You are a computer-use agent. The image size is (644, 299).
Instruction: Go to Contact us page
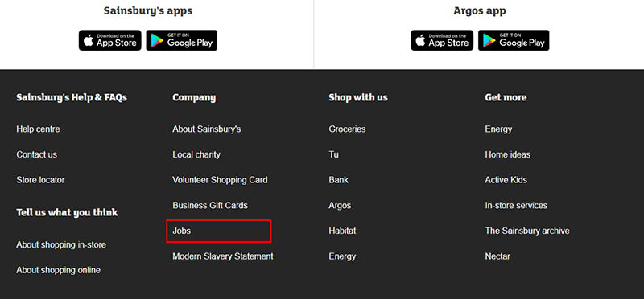tap(36, 154)
